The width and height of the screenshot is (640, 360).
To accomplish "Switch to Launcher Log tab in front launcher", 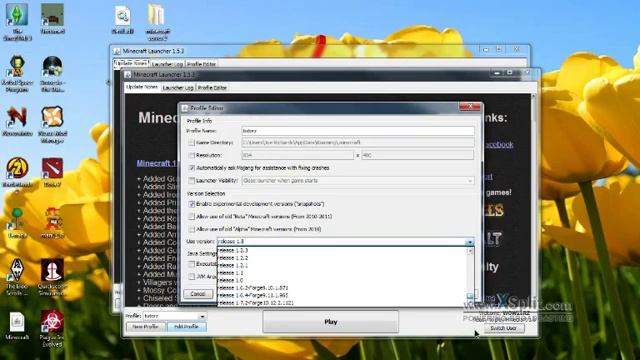I will point(178,87).
